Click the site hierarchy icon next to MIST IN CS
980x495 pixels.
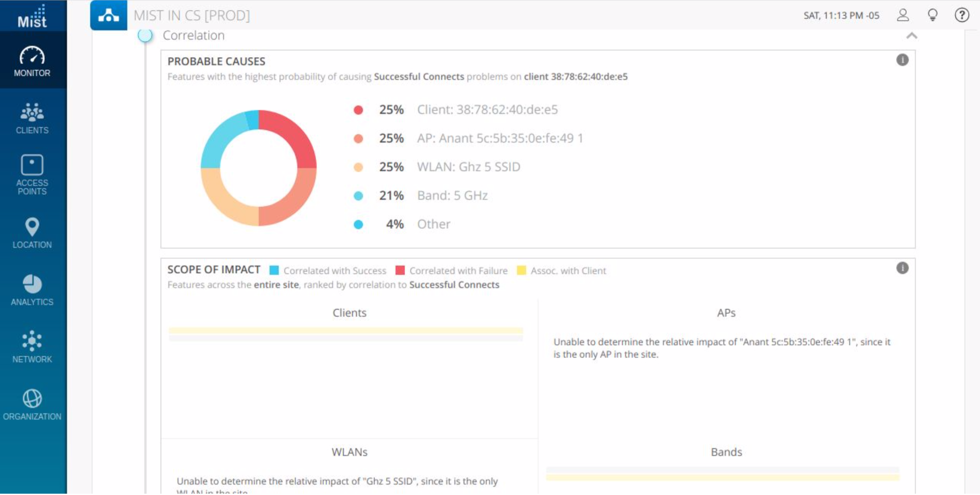108,16
